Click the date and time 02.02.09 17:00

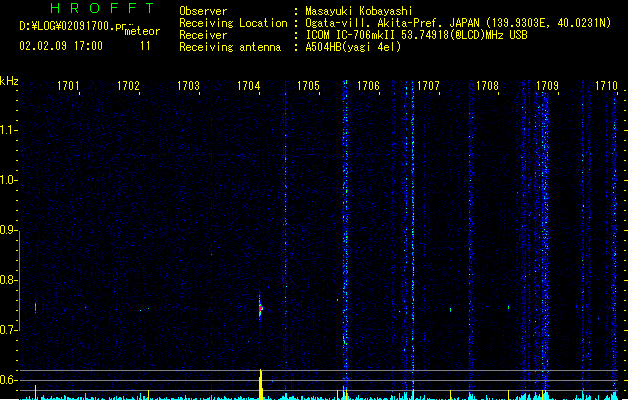point(61,46)
